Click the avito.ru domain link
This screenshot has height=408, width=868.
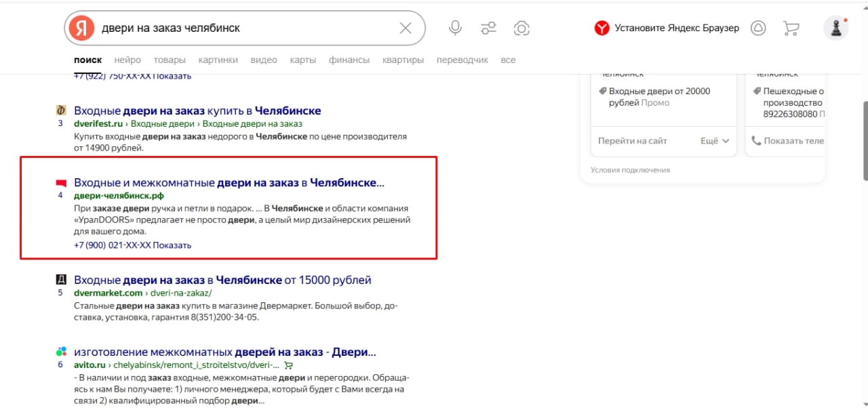pyautogui.click(x=90, y=365)
